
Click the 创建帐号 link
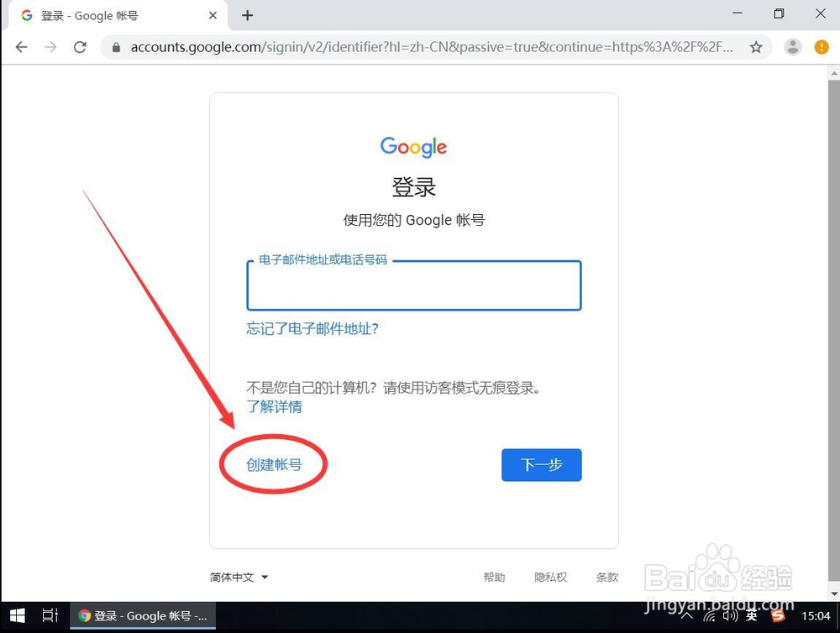point(275,464)
